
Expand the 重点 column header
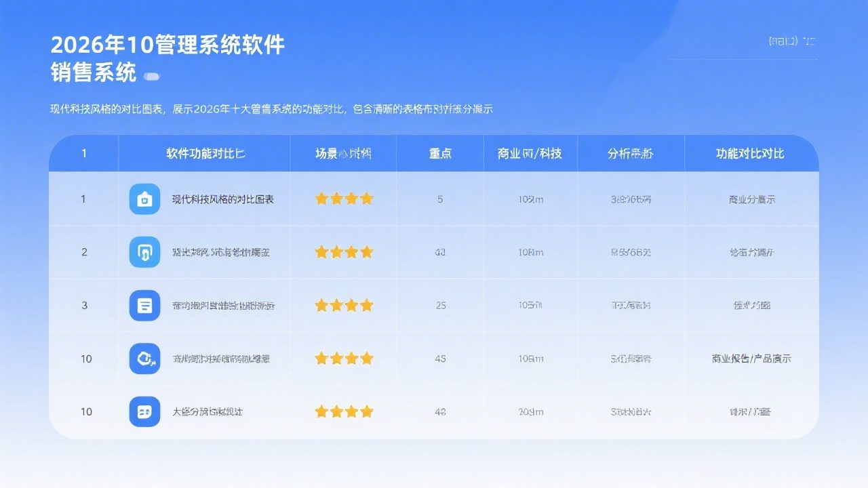(x=439, y=154)
